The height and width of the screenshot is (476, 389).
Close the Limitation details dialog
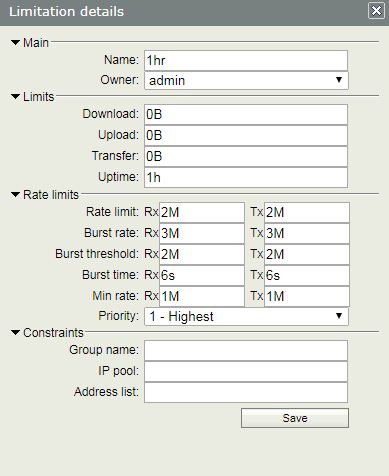[x=376, y=11]
